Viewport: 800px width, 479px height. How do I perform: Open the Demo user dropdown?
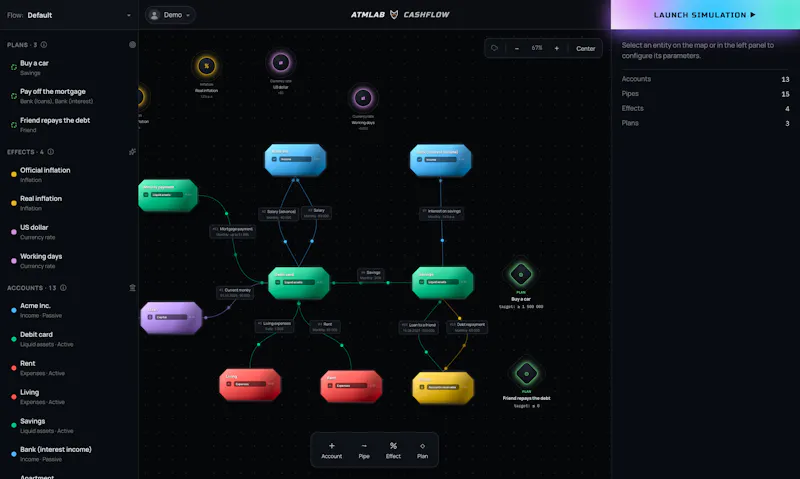coord(170,15)
